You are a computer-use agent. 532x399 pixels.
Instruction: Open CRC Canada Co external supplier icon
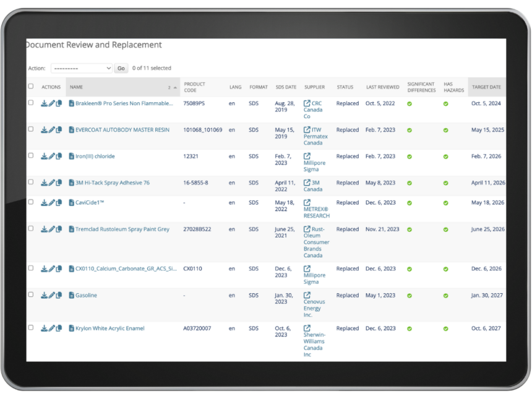point(307,103)
